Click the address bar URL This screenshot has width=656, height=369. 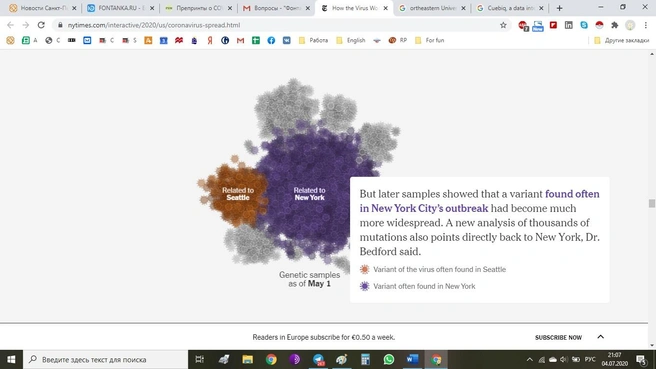click(154, 25)
